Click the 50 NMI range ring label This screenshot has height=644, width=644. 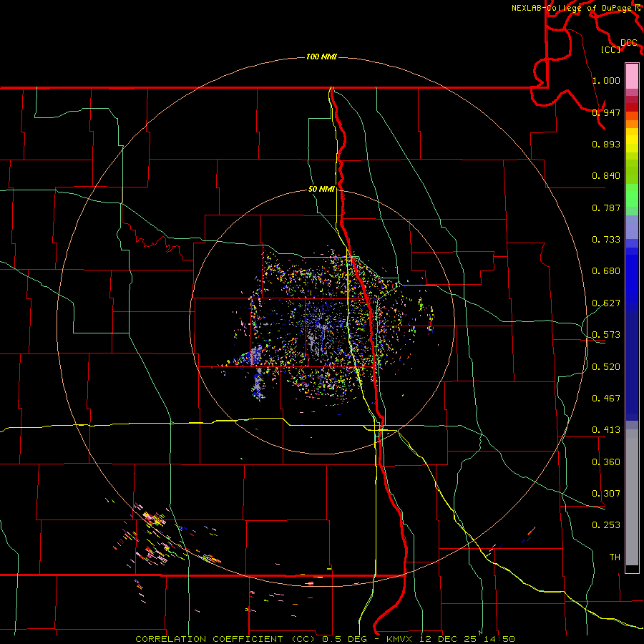click(321, 189)
